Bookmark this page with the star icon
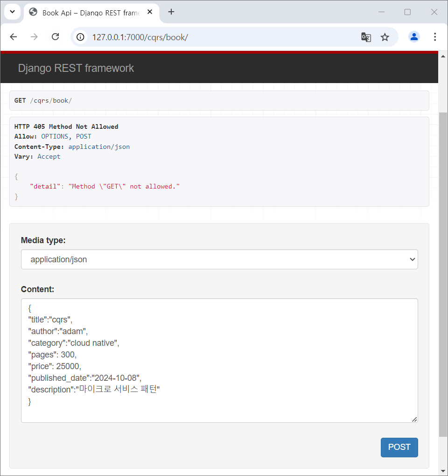Screen dimensions: 448x476 [385, 37]
